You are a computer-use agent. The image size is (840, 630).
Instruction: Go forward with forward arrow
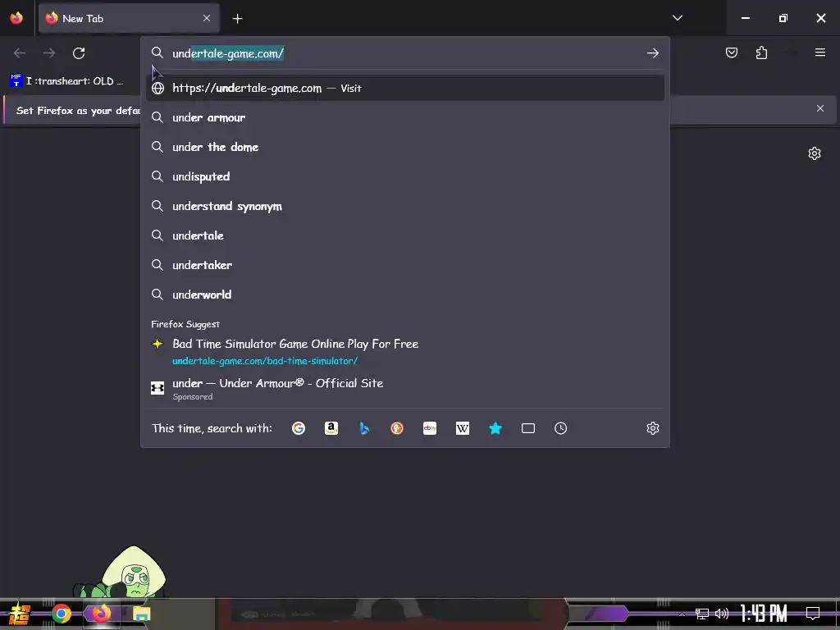pos(49,53)
